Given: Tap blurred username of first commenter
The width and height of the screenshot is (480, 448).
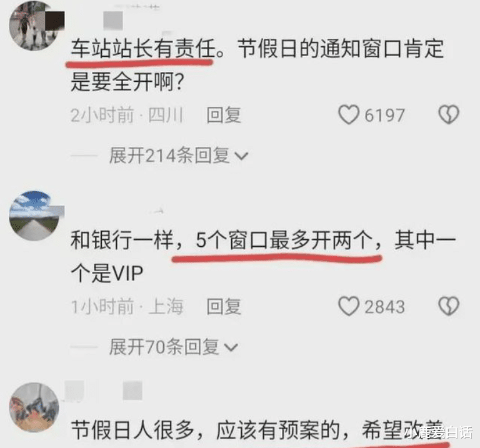Looking at the screenshot, I should 113,21.
